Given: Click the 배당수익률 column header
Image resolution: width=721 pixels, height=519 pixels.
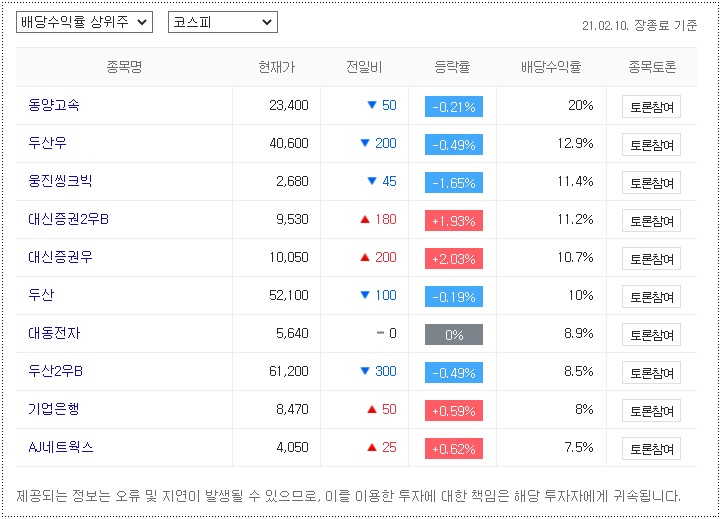Looking at the screenshot, I should click(551, 67).
